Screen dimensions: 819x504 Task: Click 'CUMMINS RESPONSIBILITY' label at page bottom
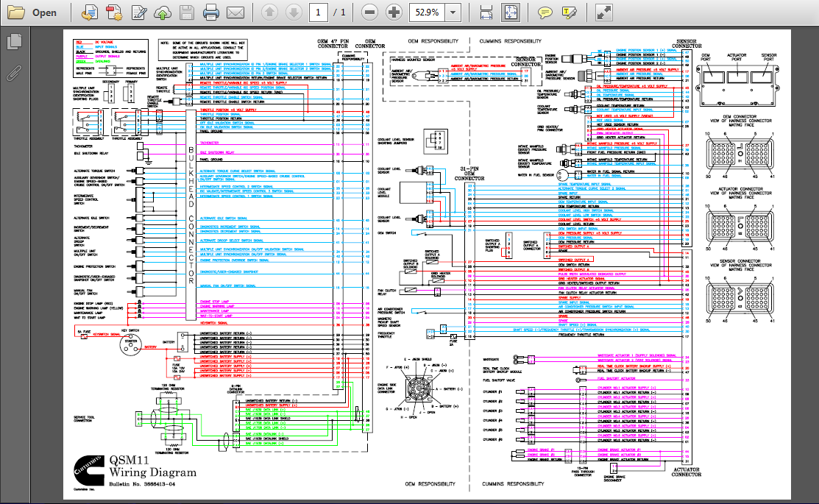[x=513, y=483]
